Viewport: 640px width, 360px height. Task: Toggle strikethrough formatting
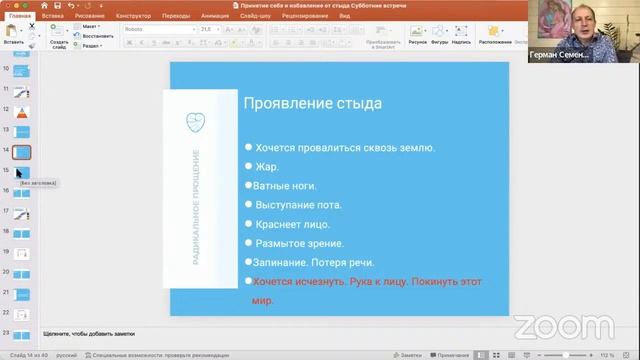coord(166,42)
